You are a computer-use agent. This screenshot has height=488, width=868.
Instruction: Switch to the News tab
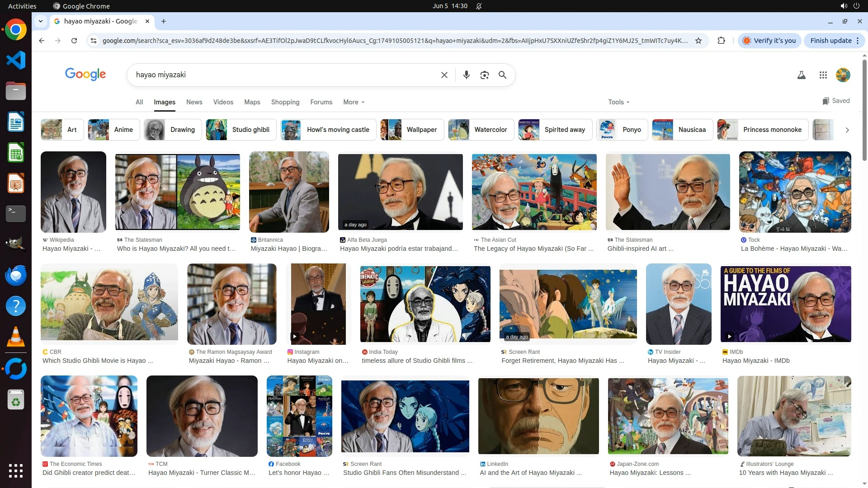pos(194,102)
